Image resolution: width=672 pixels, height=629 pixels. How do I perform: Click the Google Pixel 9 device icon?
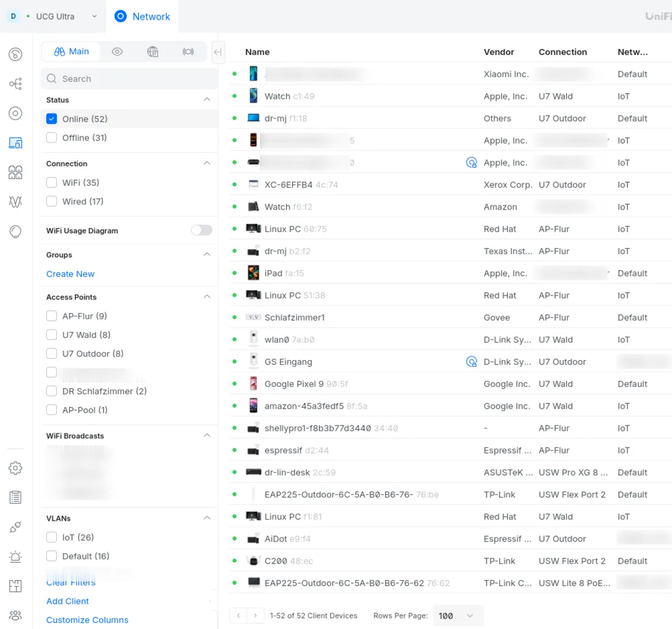click(254, 384)
